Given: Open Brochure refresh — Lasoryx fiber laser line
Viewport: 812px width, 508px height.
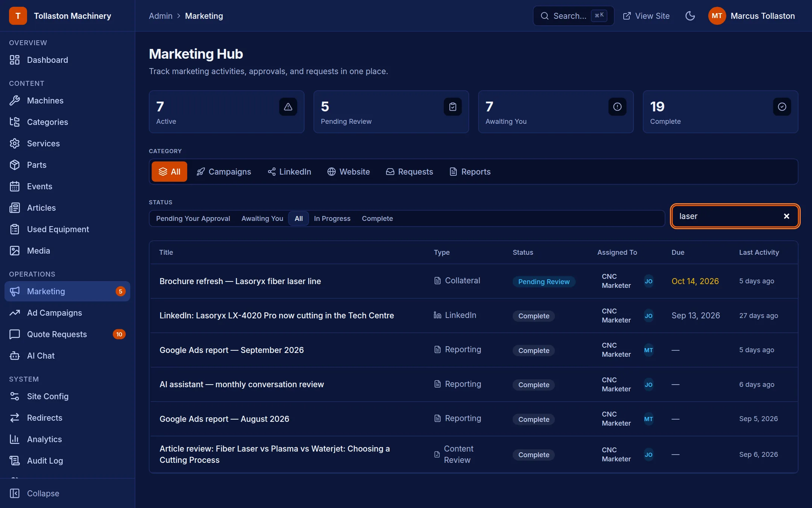Looking at the screenshot, I should [240, 281].
